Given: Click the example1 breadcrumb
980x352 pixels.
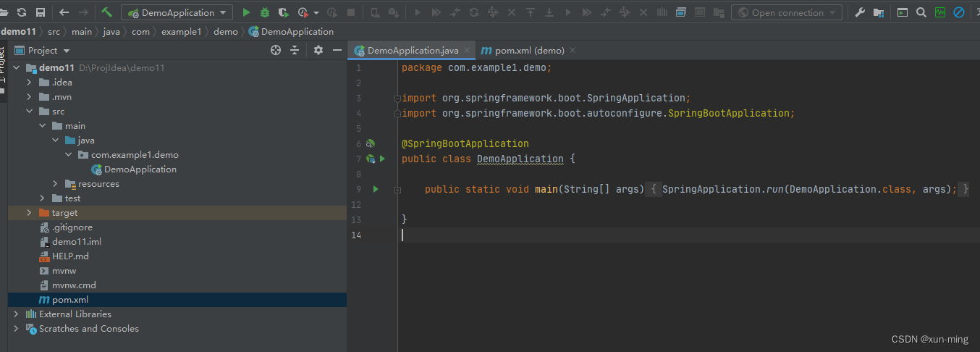Looking at the screenshot, I should click(x=182, y=31).
